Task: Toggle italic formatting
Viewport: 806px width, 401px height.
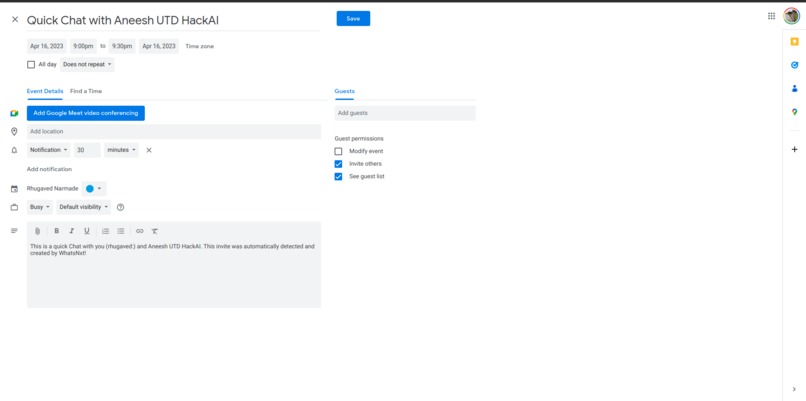Action: click(71, 231)
